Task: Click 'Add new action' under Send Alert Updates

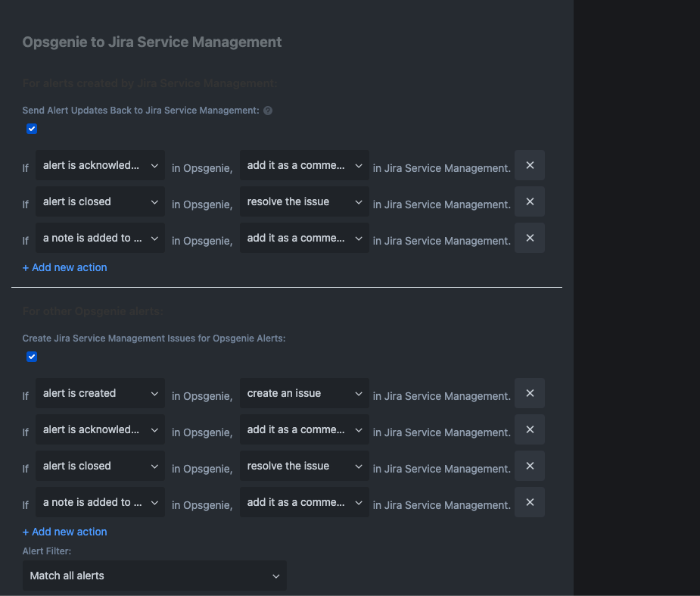Action: point(65,267)
